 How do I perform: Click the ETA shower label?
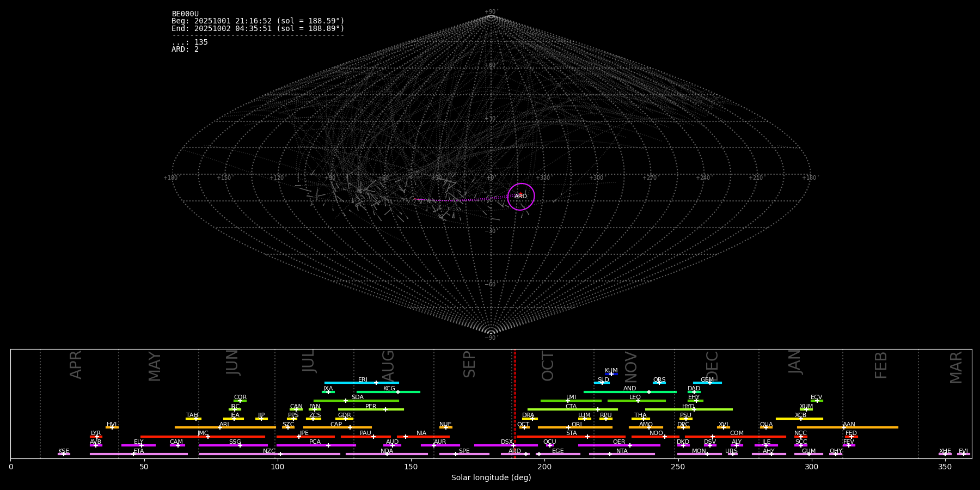tap(139, 451)
